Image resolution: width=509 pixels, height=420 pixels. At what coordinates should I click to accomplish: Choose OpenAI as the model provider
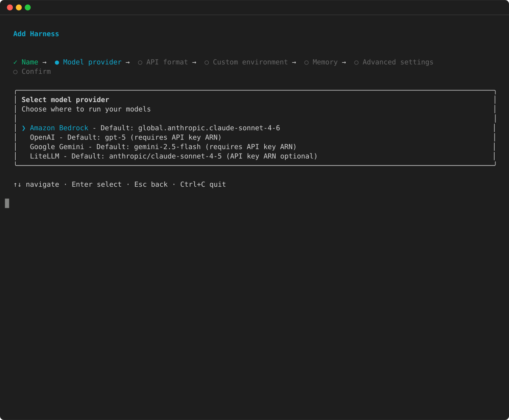pyautogui.click(x=126, y=137)
